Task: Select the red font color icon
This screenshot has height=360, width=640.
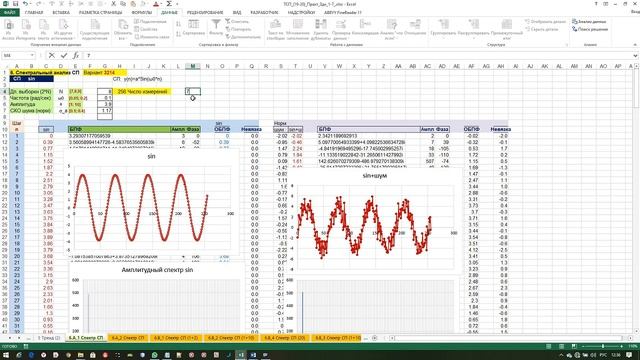Action: point(156,4)
